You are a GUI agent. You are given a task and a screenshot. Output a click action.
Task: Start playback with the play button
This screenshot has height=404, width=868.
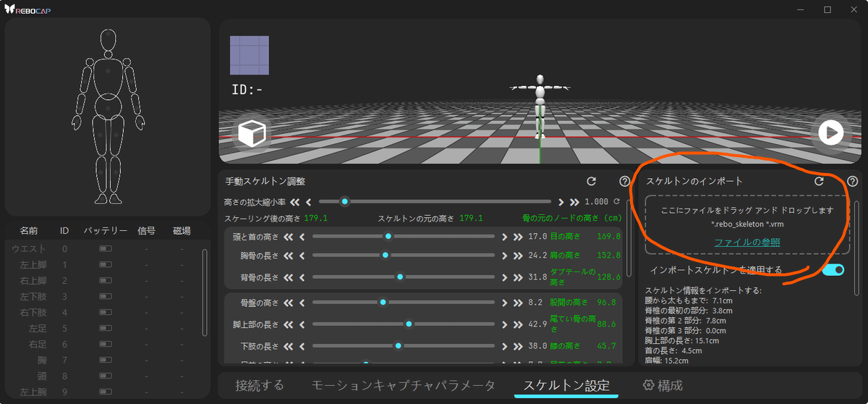[x=831, y=133]
